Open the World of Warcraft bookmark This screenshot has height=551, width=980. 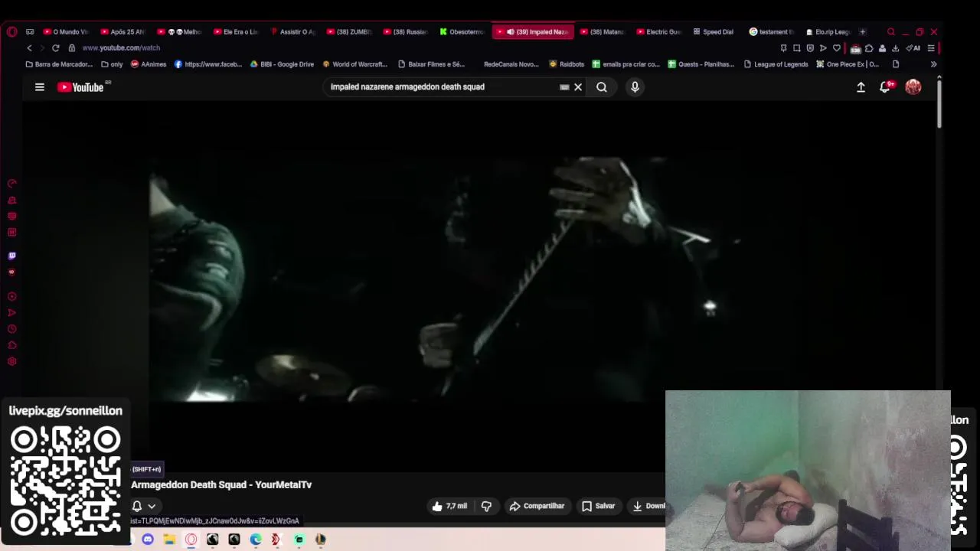tap(355, 64)
